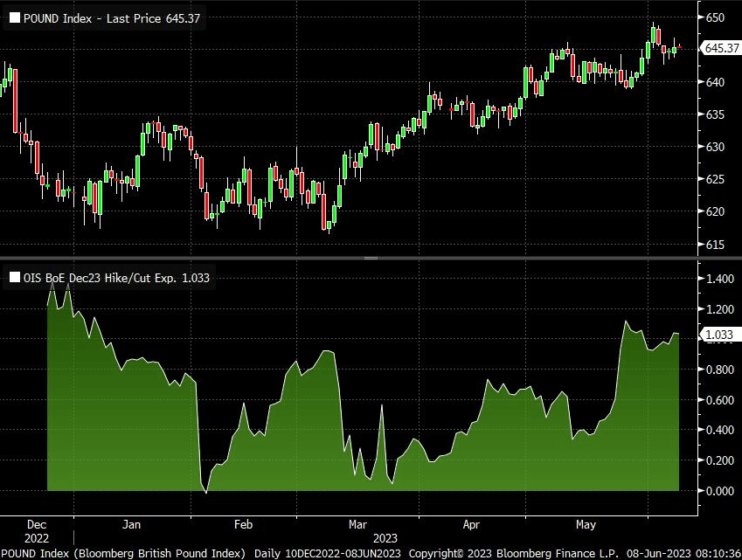Click the white square beside POUND Index legend
Screen dimensions: 742x560
[x=14, y=17]
